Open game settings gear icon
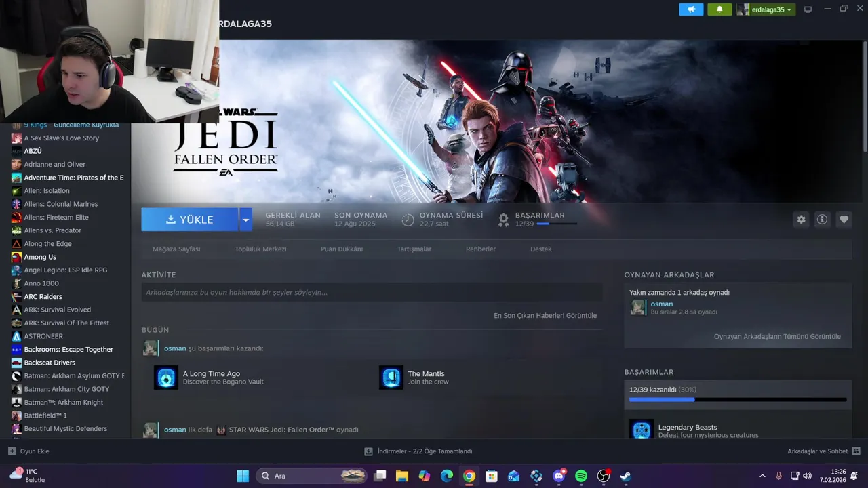Screen dimensions: 868x488 [802, 220]
